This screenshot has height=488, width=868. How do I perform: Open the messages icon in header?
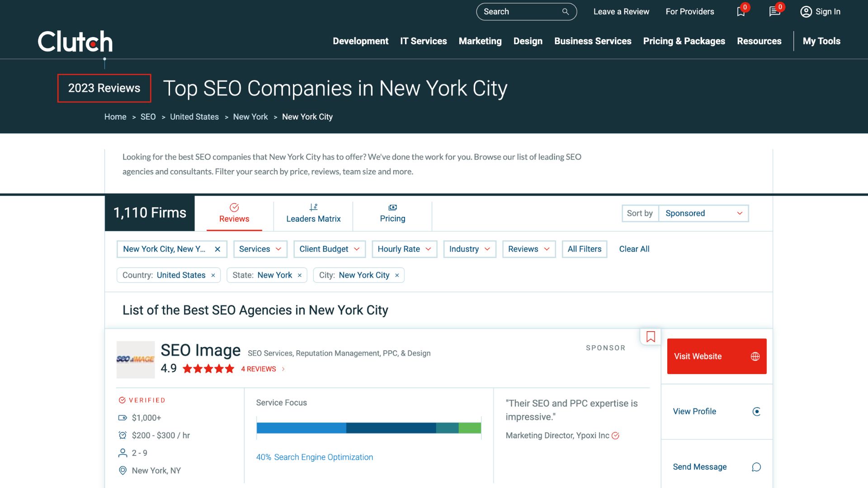pos(774,12)
